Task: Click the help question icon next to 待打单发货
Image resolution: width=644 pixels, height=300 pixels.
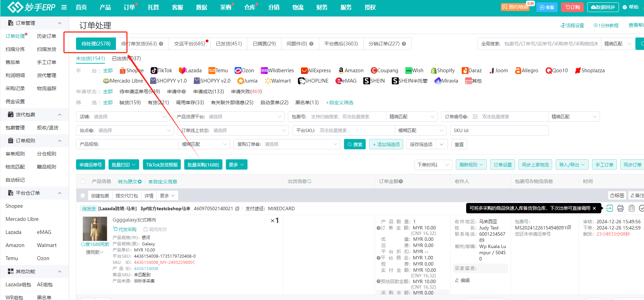Action: point(161,44)
